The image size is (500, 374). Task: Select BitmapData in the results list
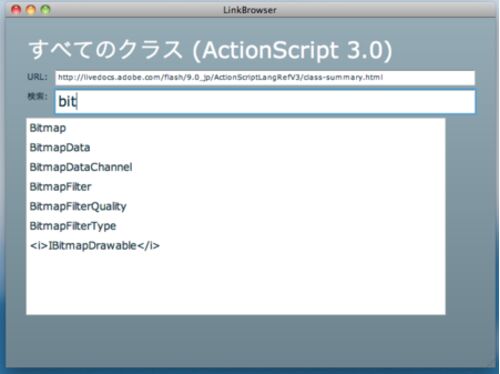236,148
